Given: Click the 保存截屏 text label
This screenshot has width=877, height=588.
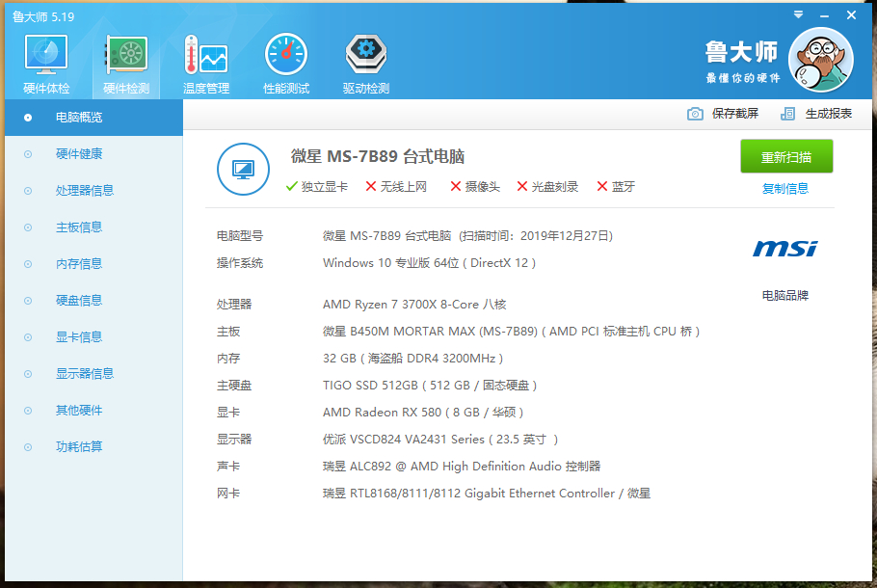Looking at the screenshot, I should coord(735,114).
